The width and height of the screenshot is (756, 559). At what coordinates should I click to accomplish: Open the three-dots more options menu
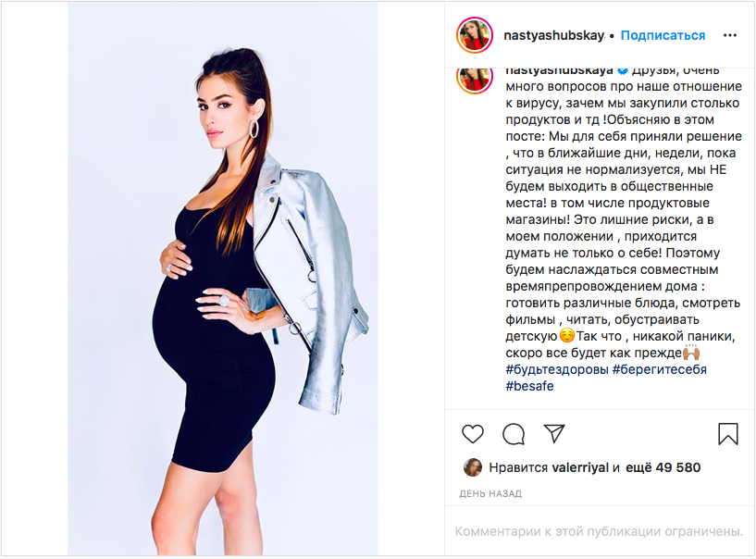[730, 35]
